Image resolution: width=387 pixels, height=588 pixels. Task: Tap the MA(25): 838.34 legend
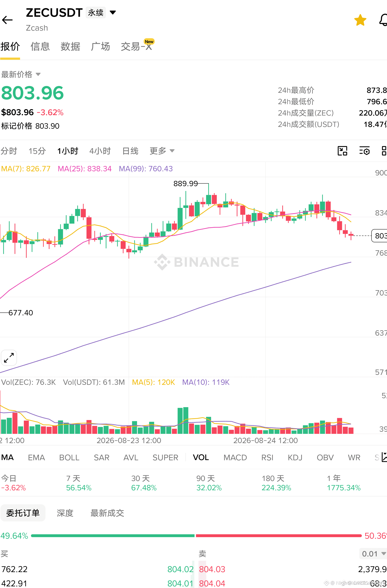(x=85, y=169)
